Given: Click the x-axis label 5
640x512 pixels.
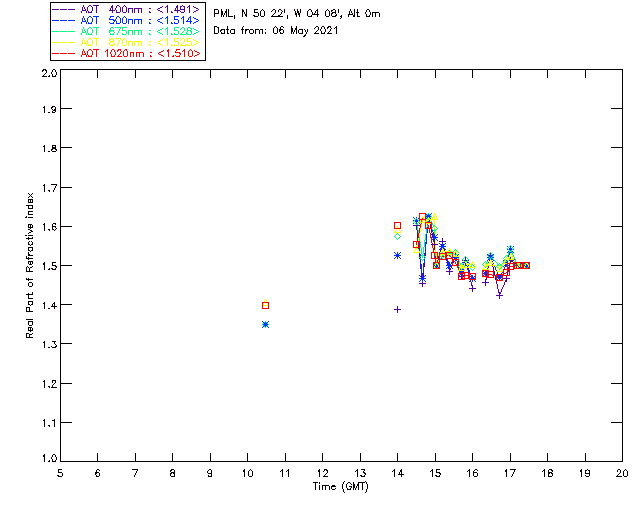Looking at the screenshot, I should pyautogui.click(x=60, y=473).
